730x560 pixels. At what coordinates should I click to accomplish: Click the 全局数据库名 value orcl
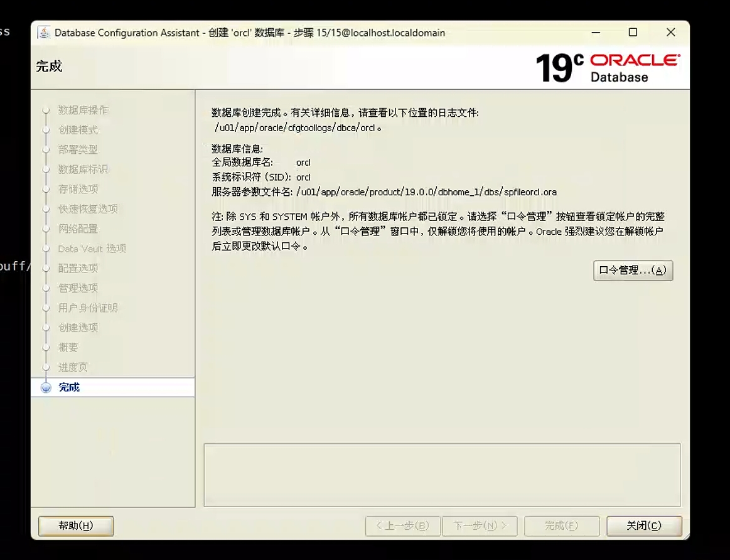coord(303,163)
